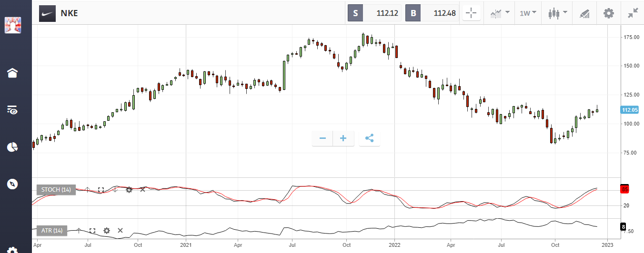Click the Sell button at 112.12
This screenshot has height=253, width=644.
tap(374, 13)
